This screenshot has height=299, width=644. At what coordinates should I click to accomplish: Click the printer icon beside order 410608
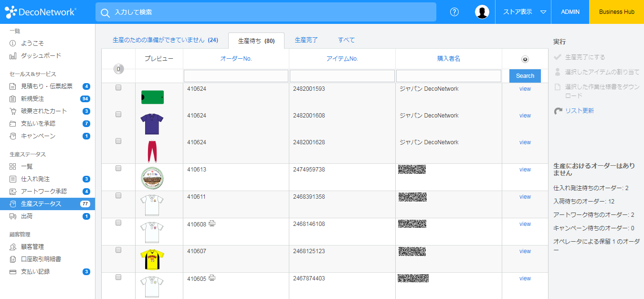(212, 224)
